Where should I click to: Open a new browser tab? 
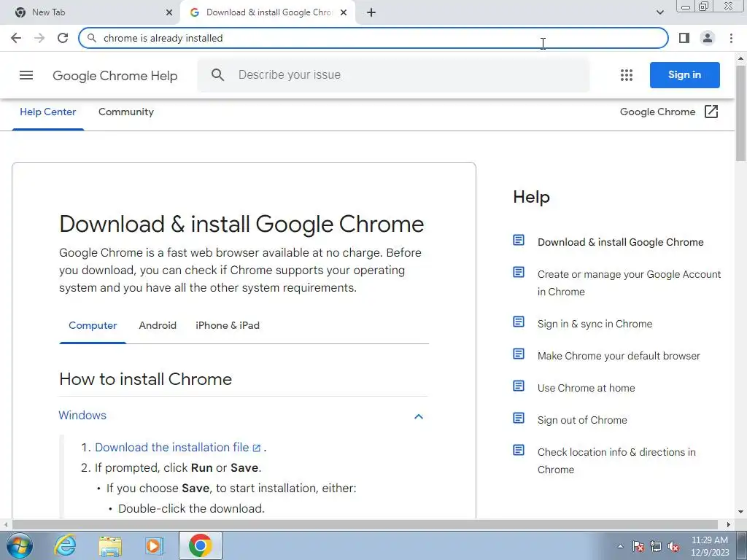tap(371, 12)
